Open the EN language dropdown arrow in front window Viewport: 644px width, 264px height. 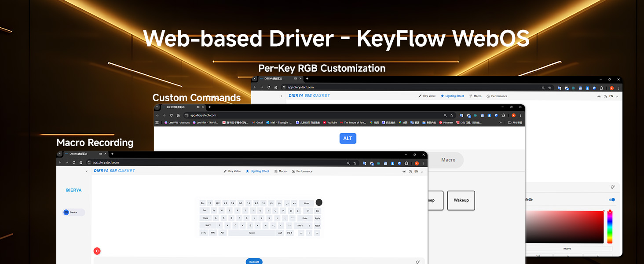coord(422,172)
